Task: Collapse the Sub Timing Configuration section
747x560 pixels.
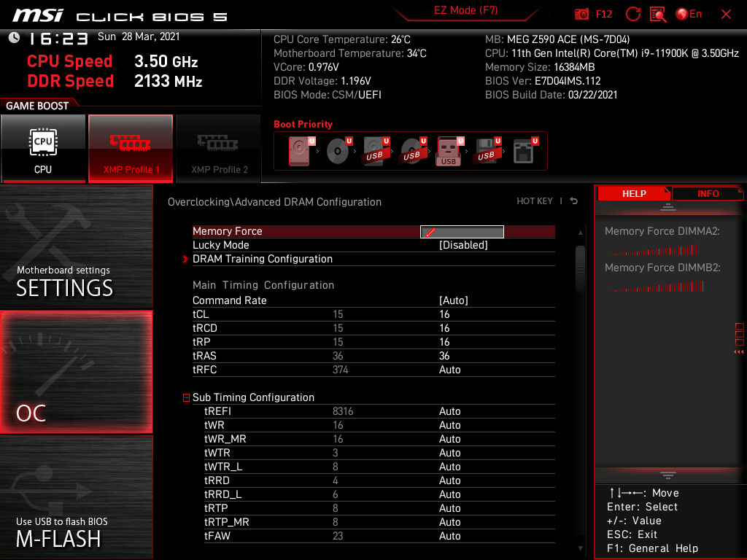Action: (186, 397)
